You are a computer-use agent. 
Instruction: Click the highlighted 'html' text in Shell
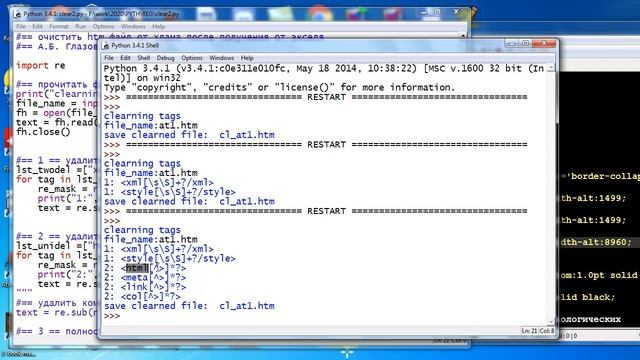pos(137,268)
